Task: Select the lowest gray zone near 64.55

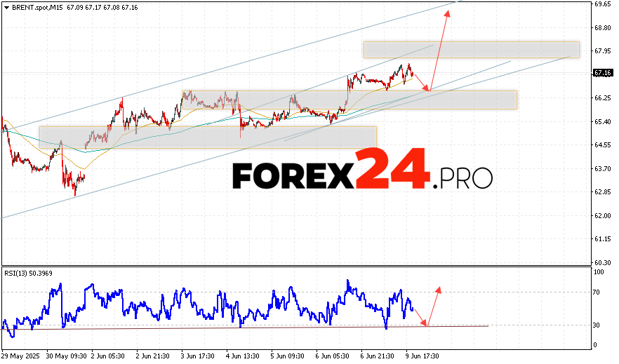Action: click(x=207, y=136)
